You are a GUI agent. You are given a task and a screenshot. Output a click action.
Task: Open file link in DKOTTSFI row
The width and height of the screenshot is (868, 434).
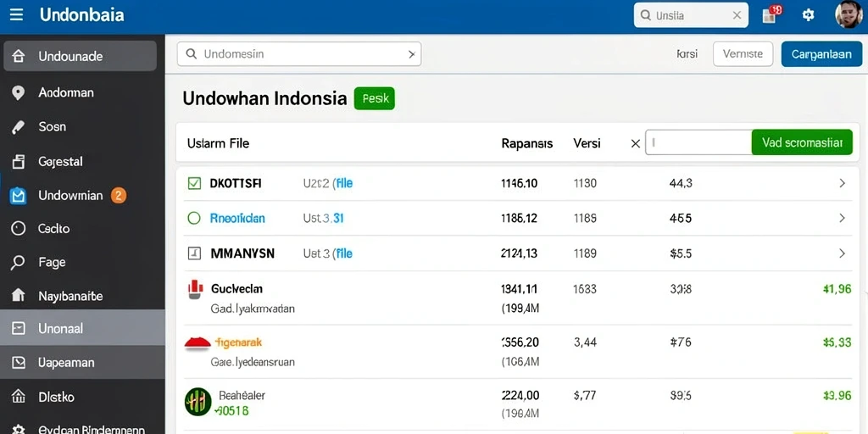[x=344, y=183]
